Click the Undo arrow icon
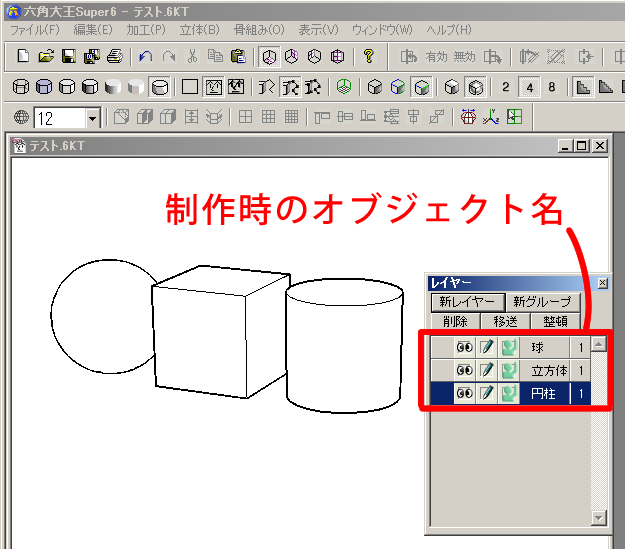Screen dimensions: 625x549 click(x=146, y=57)
